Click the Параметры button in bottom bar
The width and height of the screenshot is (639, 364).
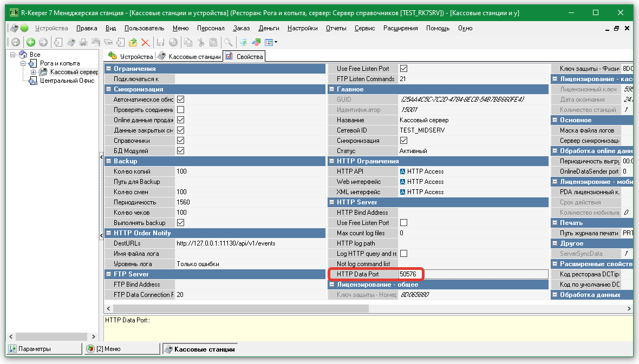pyautogui.click(x=35, y=349)
